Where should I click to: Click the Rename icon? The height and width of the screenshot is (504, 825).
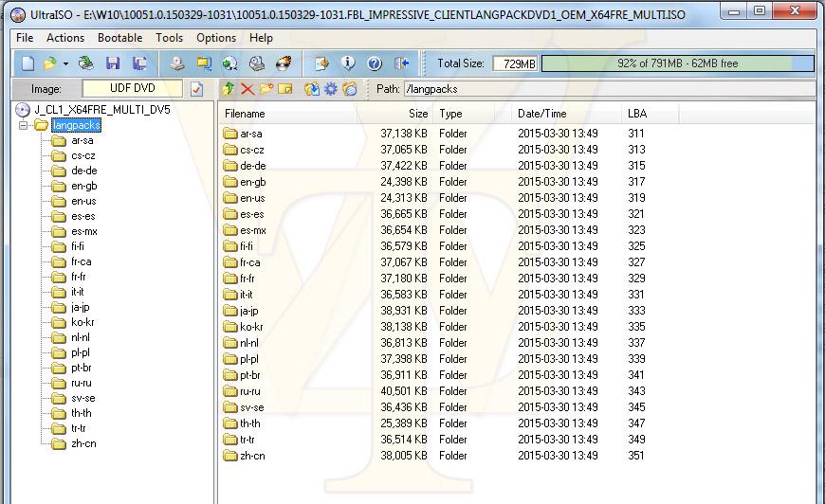pos(284,89)
